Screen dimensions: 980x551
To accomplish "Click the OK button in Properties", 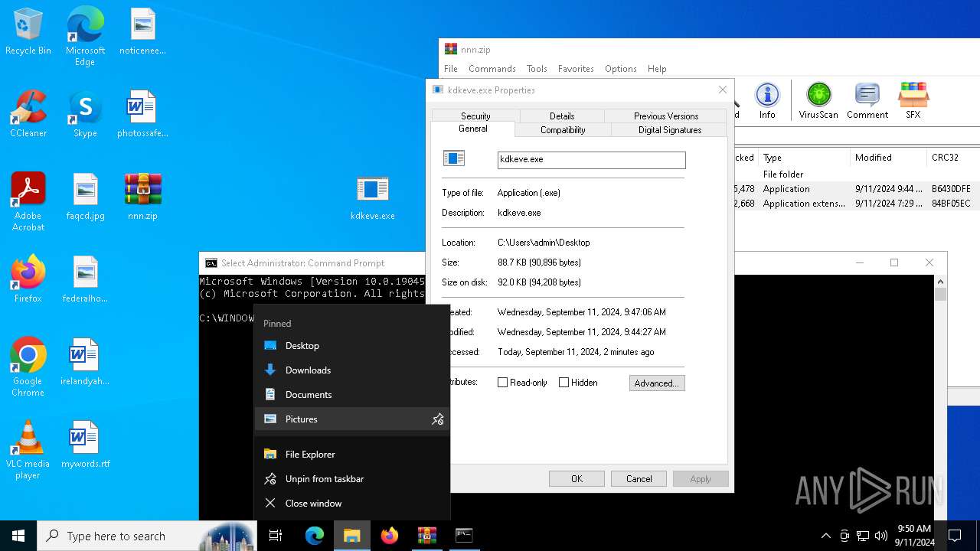I will coord(577,479).
